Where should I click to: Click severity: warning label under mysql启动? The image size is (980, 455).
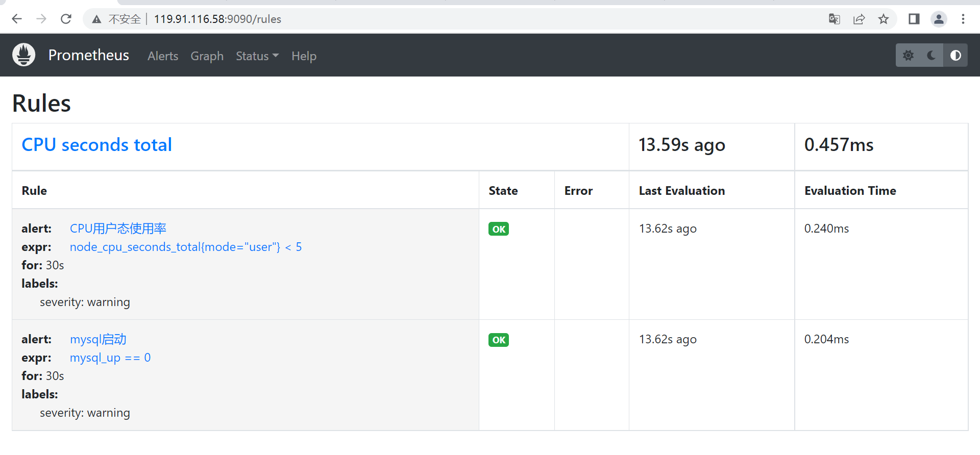click(x=85, y=413)
